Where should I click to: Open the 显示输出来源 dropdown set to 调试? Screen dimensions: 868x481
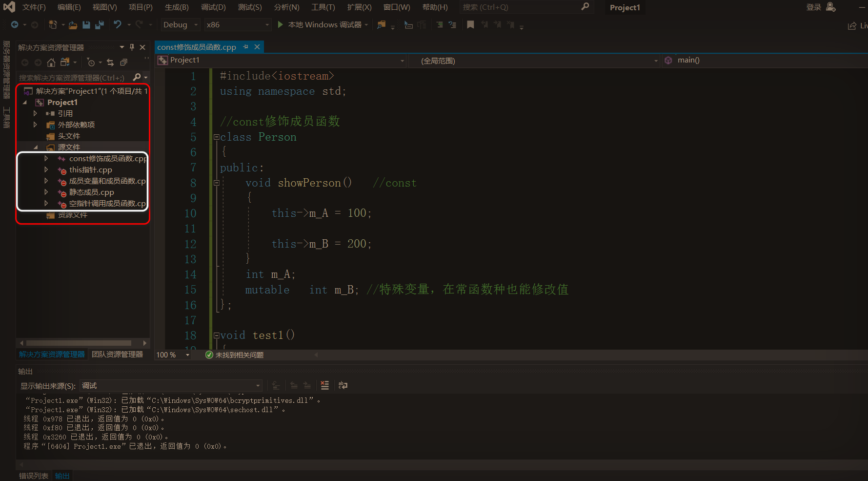point(171,386)
